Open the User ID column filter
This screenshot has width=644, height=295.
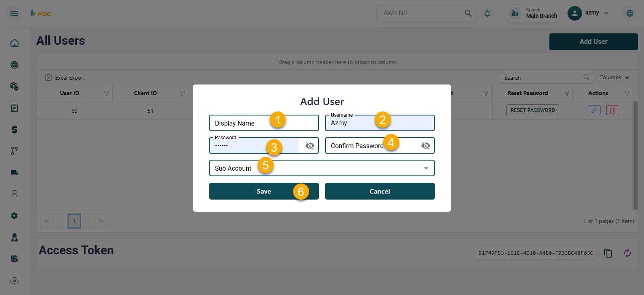click(106, 93)
